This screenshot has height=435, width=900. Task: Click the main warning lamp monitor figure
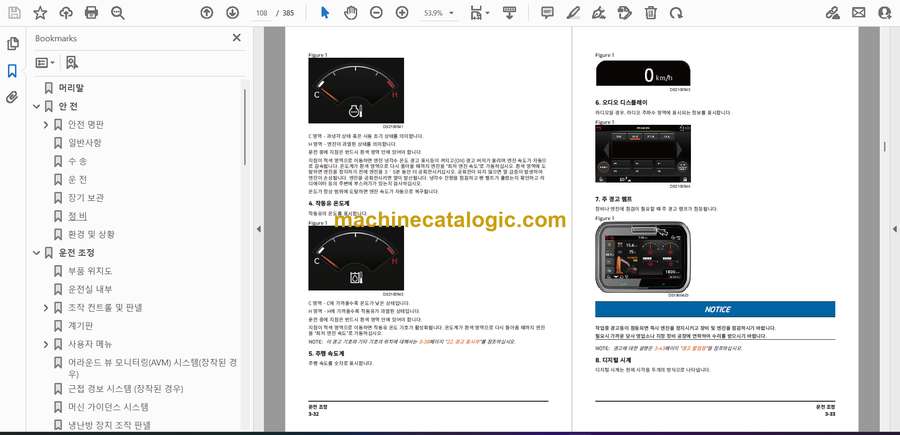pos(643,257)
